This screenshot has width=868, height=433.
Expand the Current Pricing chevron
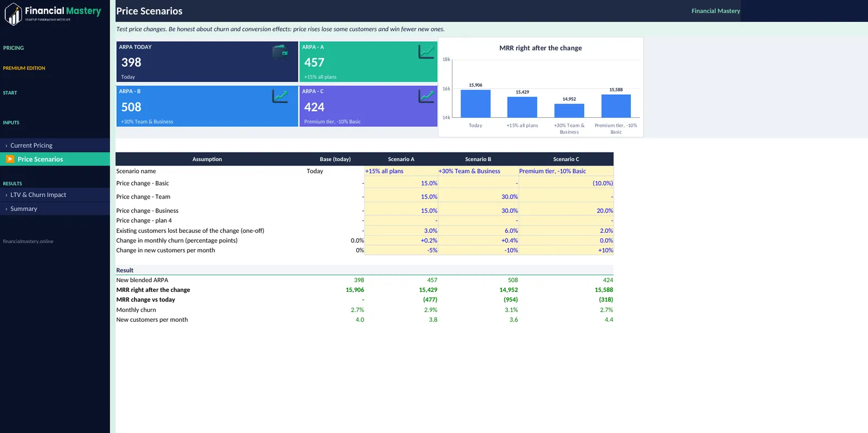pyautogui.click(x=6, y=145)
